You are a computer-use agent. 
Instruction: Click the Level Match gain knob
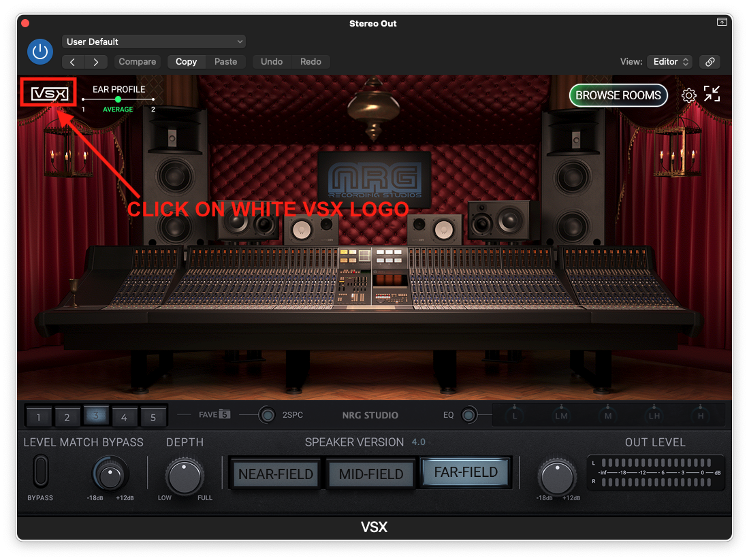(x=110, y=474)
